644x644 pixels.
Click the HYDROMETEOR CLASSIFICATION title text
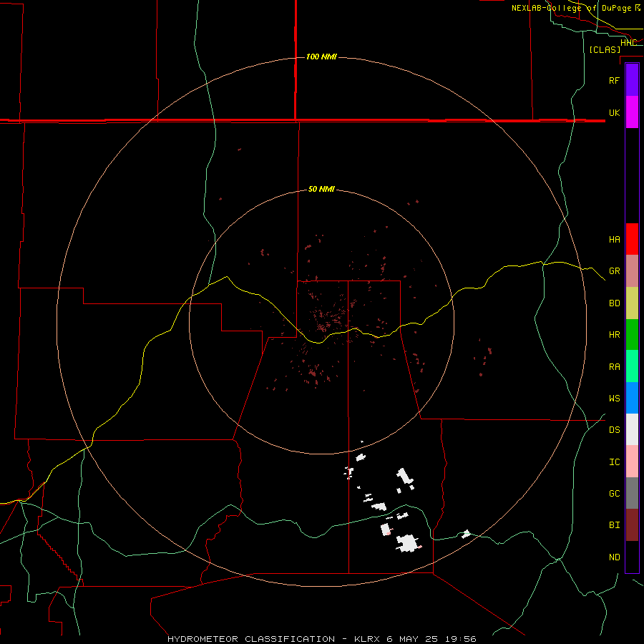click(251, 639)
